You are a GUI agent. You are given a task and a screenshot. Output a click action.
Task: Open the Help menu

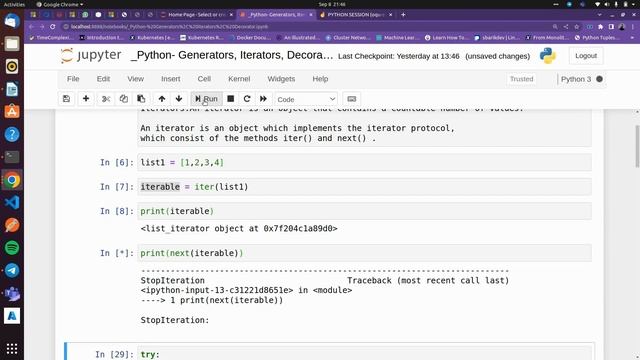tap(320, 79)
